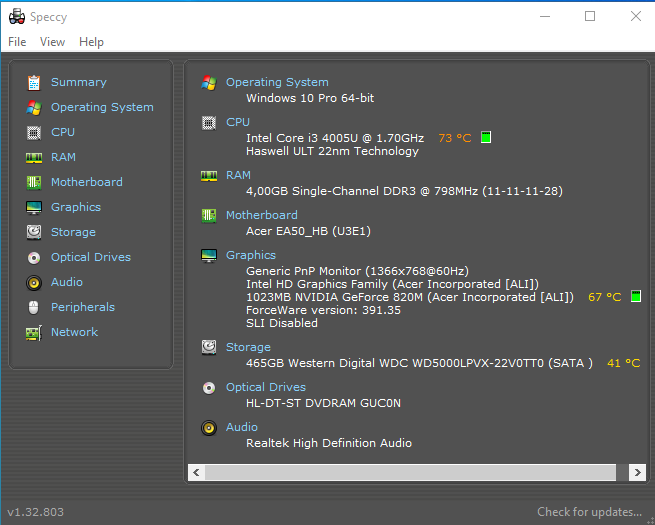Click the 67 °C GPU temperature value
The image size is (655, 525).
click(x=605, y=297)
